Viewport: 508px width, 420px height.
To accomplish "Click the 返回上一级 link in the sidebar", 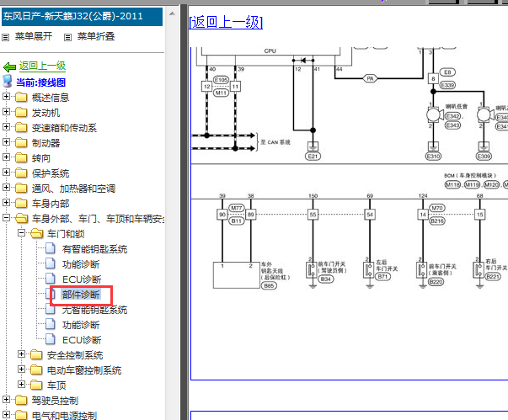I will click(42, 66).
